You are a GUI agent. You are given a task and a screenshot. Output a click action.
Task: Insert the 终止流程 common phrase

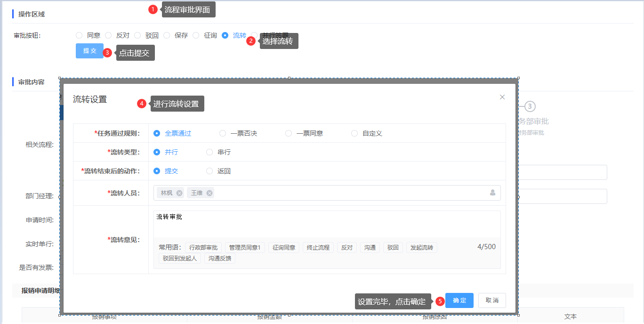318,248
